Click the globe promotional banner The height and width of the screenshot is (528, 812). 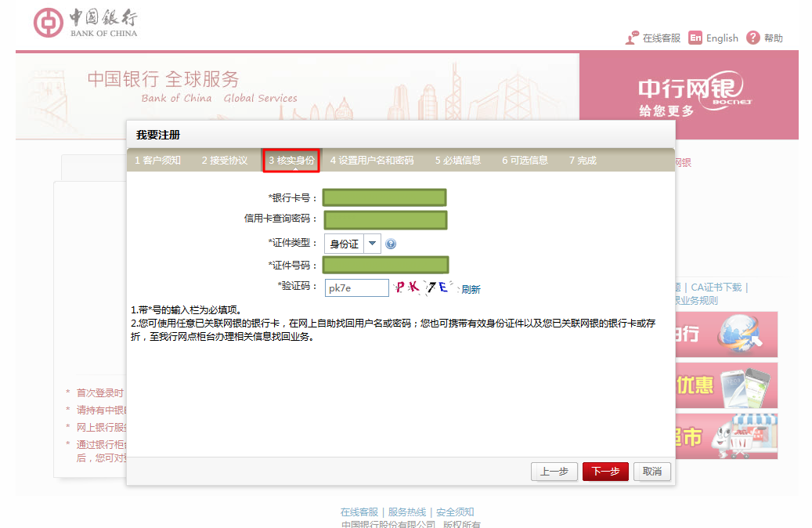click(727, 335)
